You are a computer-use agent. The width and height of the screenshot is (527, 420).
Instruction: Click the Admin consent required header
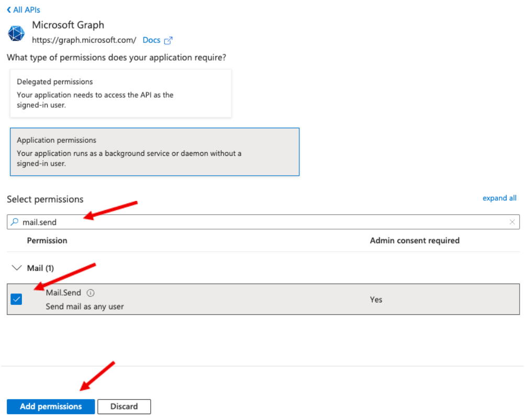pos(414,241)
